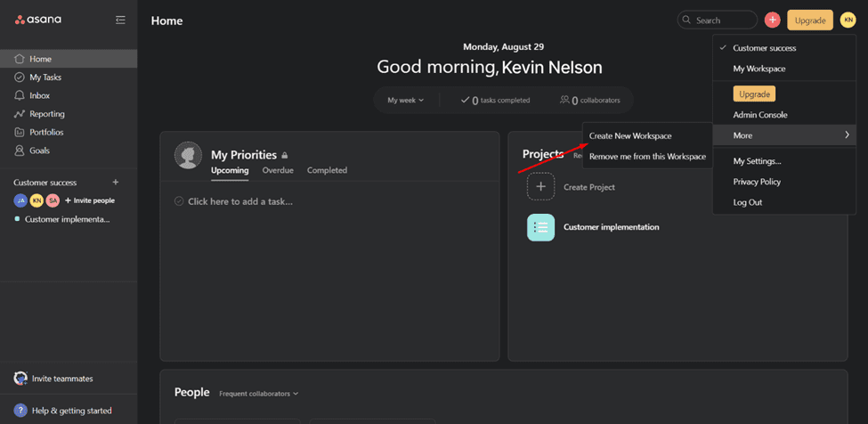Open My Tasks in sidebar

[x=69, y=77]
